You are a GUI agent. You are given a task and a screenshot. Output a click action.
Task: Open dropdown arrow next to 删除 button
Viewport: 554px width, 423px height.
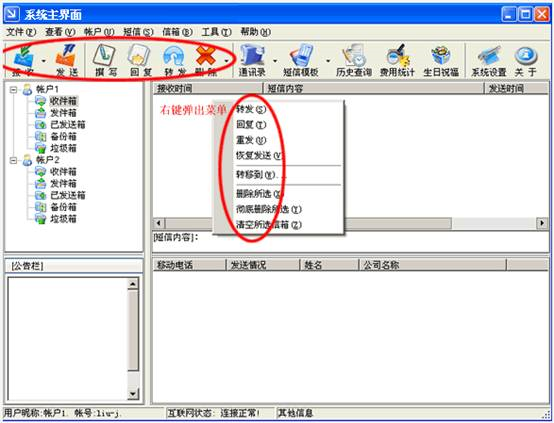click(225, 61)
